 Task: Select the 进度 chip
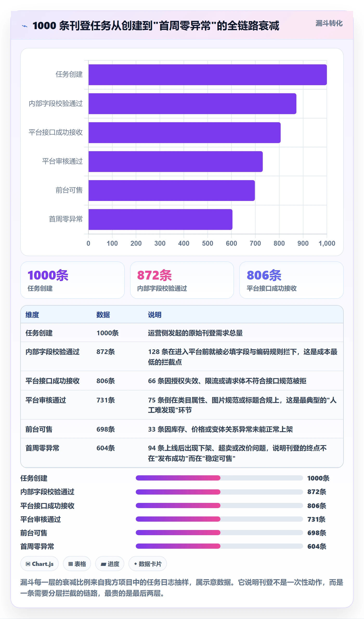coord(110,564)
